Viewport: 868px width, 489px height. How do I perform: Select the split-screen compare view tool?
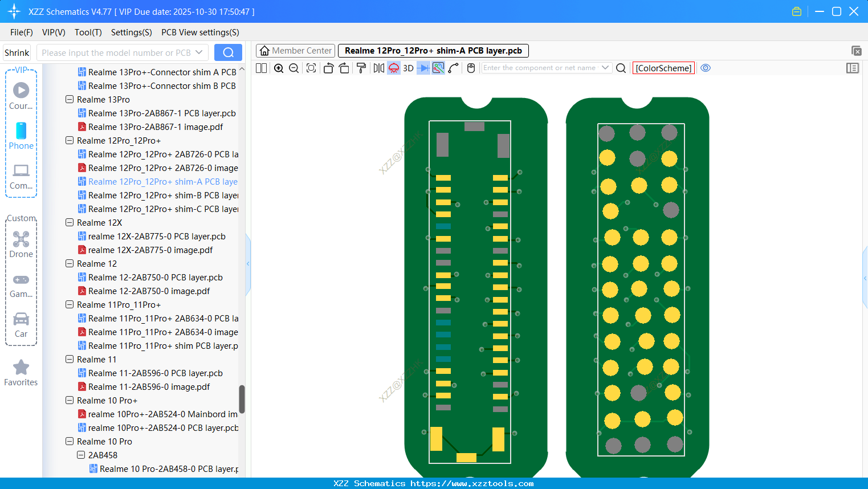(260, 68)
